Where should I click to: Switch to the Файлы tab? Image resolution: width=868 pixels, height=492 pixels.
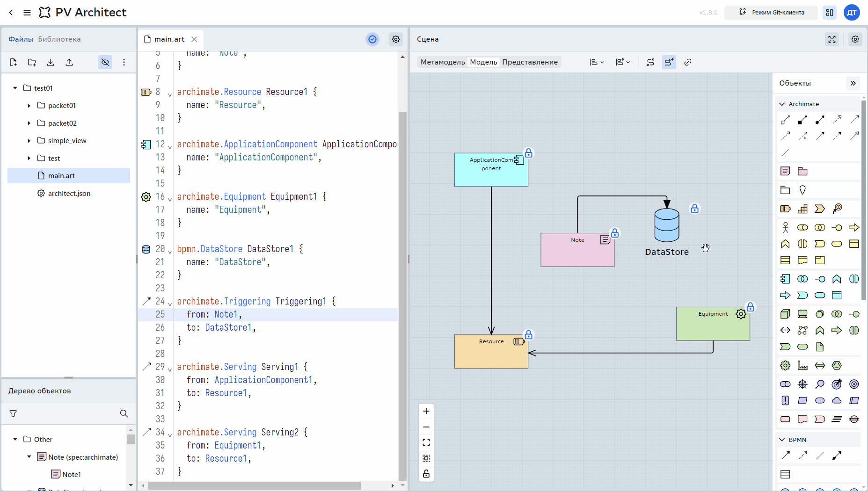click(21, 39)
